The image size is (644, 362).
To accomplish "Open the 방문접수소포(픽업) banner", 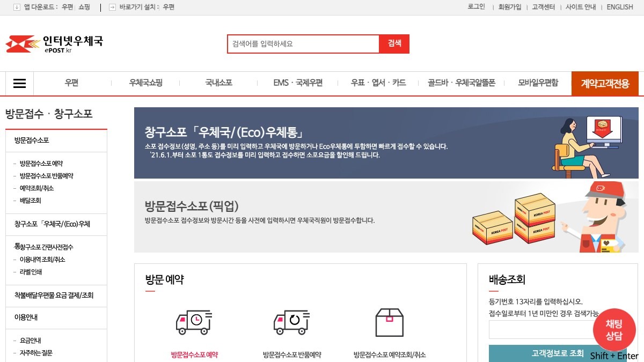I will (386, 217).
